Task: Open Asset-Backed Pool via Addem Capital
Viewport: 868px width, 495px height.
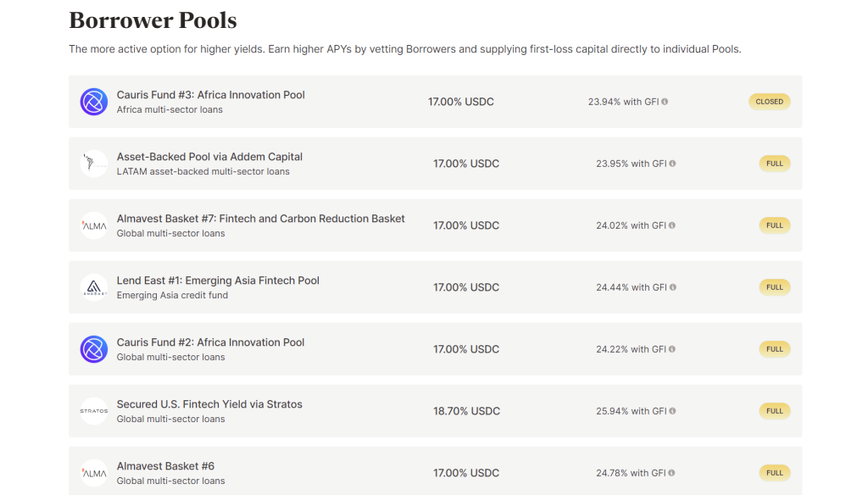Action: point(435,164)
